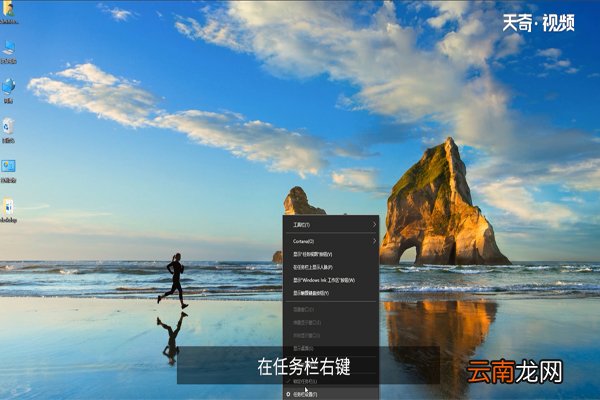Screen dimensions: 600x400
Task: Open the This PC desktop icon
Action: coord(8,52)
